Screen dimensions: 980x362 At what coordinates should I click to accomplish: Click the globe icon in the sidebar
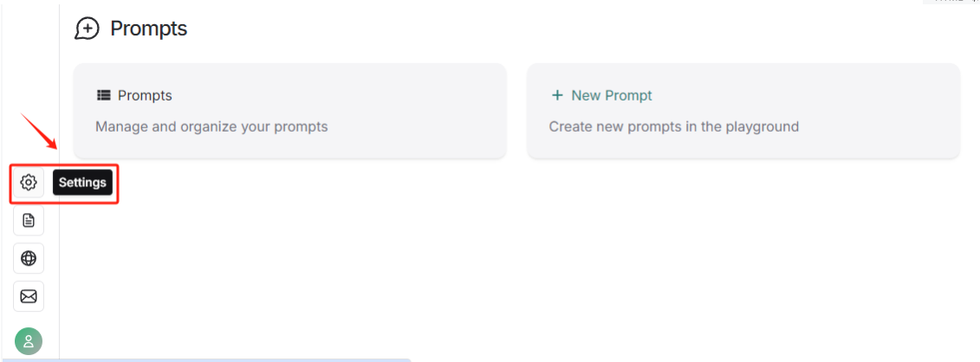click(29, 258)
